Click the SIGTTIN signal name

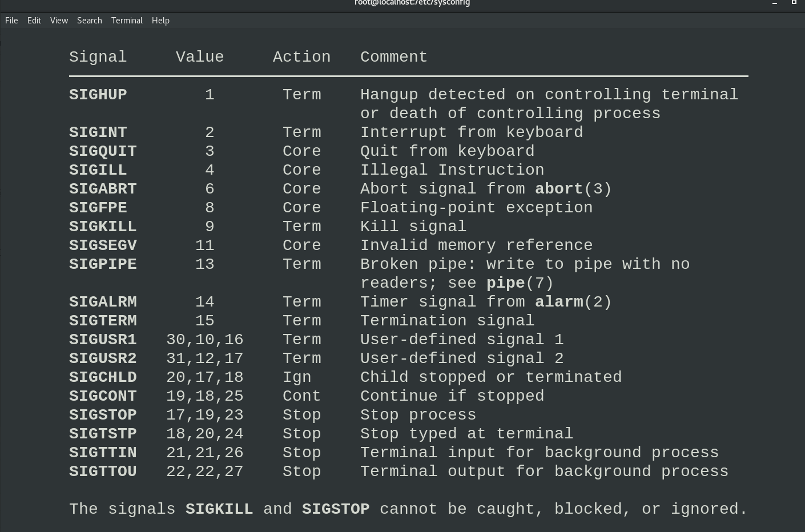(x=103, y=453)
